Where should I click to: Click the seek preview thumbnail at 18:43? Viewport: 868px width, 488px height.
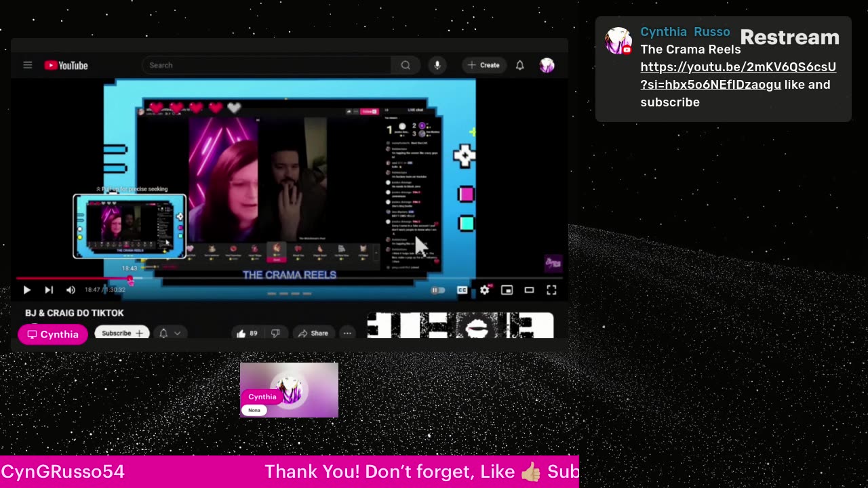coord(130,226)
